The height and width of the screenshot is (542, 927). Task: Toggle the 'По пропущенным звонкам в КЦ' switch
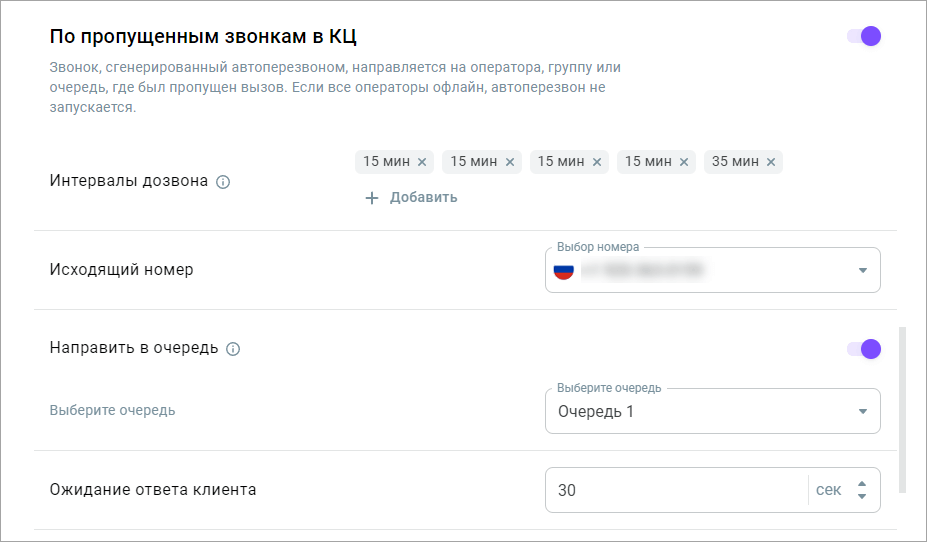point(864,36)
